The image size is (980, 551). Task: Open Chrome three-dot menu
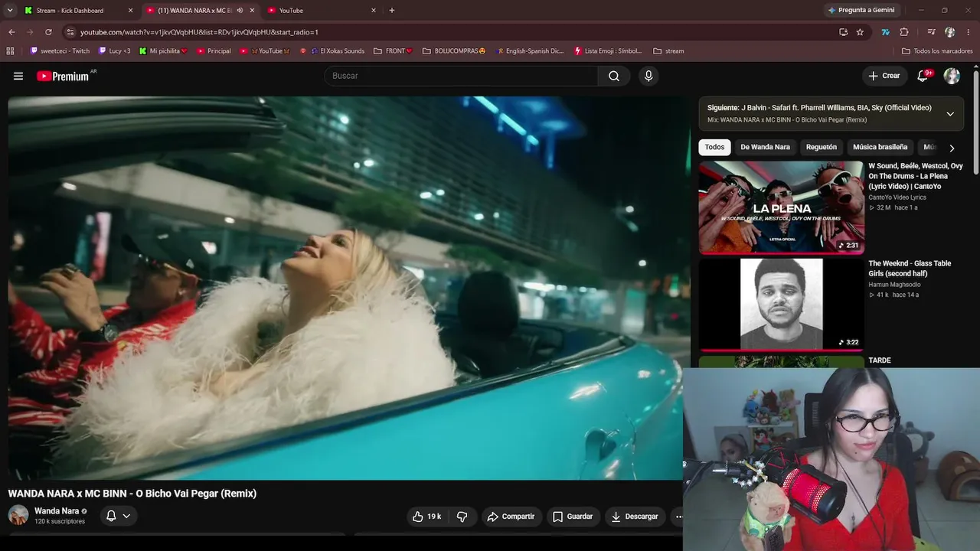click(x=969, y=32)
